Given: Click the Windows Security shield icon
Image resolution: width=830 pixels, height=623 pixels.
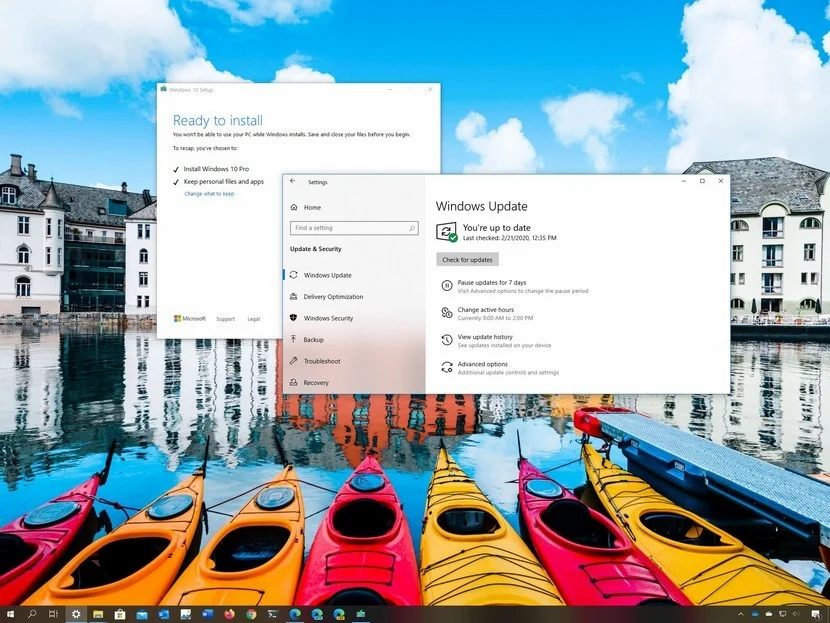Looking at the screenshot, I should pyautogui.click(x=294, y=318).
